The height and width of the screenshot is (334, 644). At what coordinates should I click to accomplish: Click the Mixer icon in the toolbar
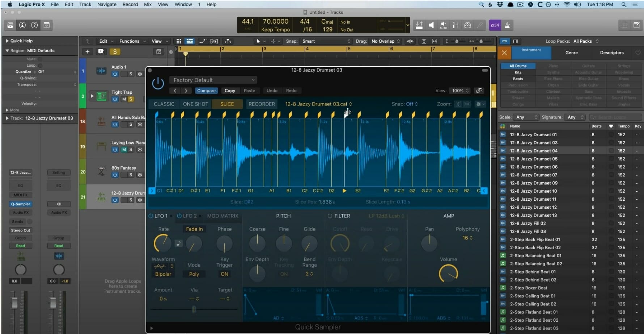(x=456, y=25)
